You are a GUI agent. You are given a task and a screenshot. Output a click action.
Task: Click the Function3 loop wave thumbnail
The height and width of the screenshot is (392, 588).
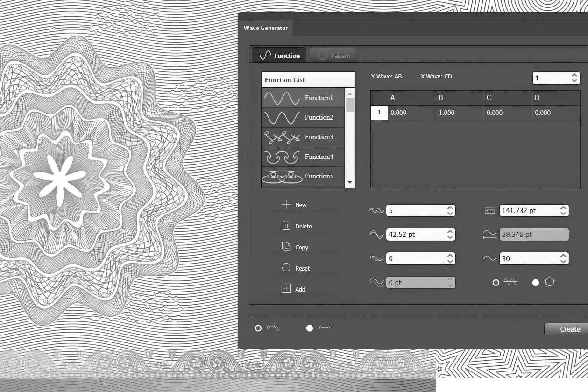[282, 137]
